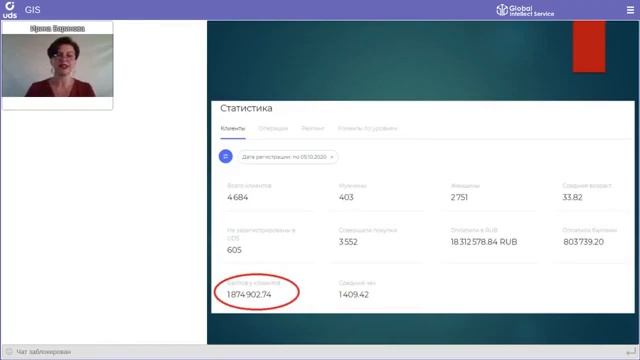The width and height of the screenshot is (640, 360).
Task: Click the value 605
Action: [x=234, y=250]
